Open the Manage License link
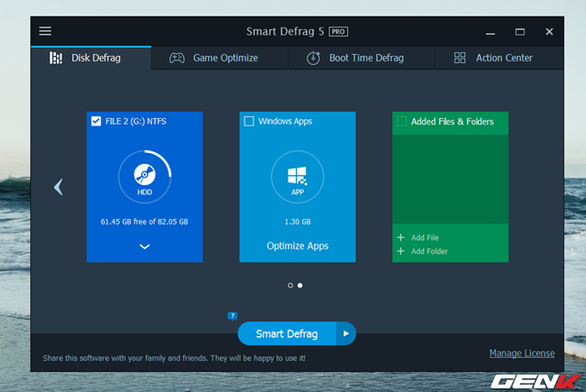The image size is (586, 392). click(522, 354)
